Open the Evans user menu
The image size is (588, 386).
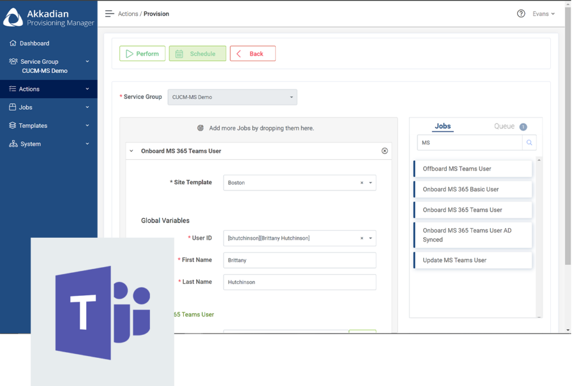tap(544, 13)
